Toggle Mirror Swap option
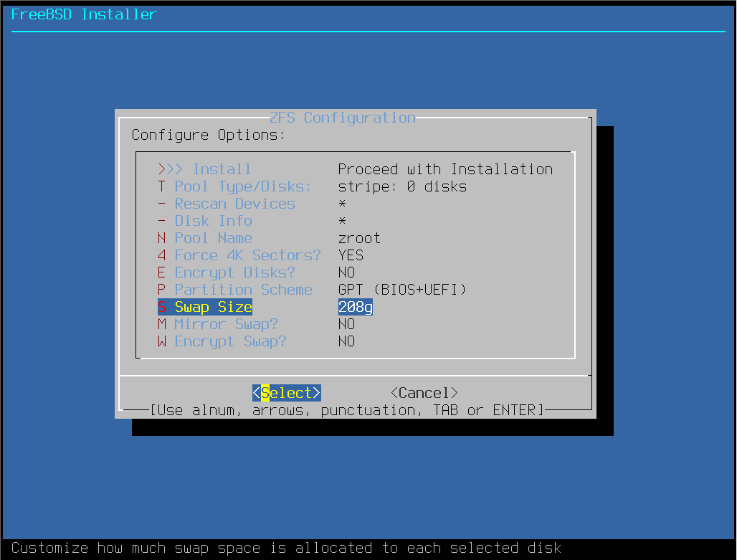Viewport: 737px width, 560px height. (x=218, y=324)
